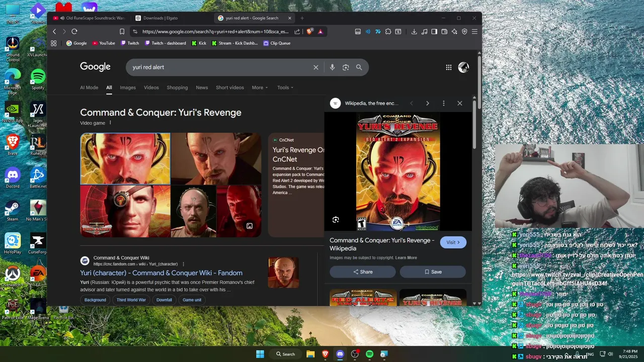Click the Brave Rewards triangle icon
The width and height of the screenshot is (644, 362).
click(320, 31)
